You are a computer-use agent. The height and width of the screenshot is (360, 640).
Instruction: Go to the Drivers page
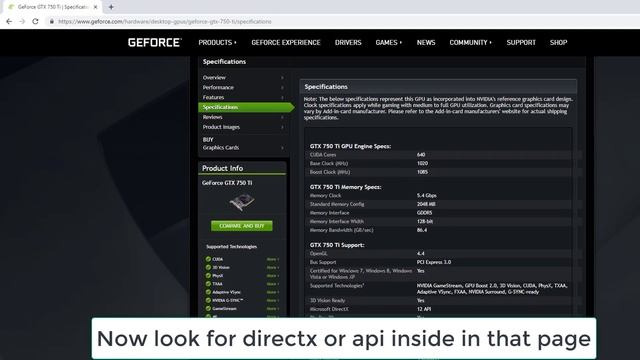tap(348, 42)
